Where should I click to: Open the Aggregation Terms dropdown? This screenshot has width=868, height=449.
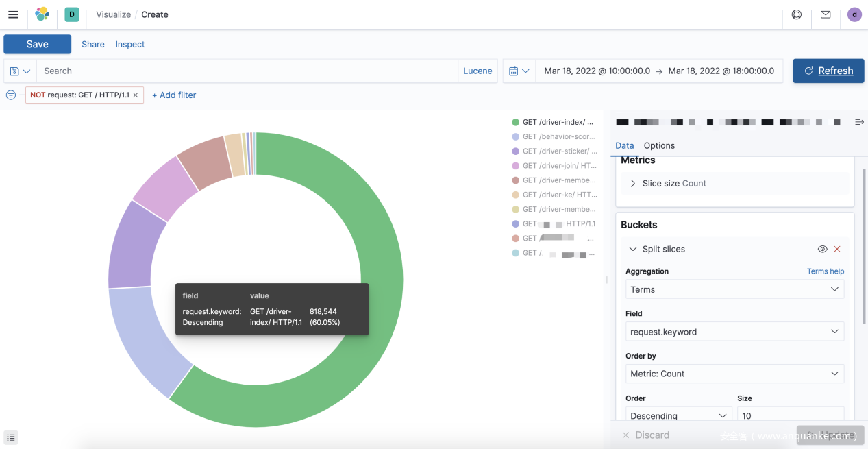click(734, 289)
